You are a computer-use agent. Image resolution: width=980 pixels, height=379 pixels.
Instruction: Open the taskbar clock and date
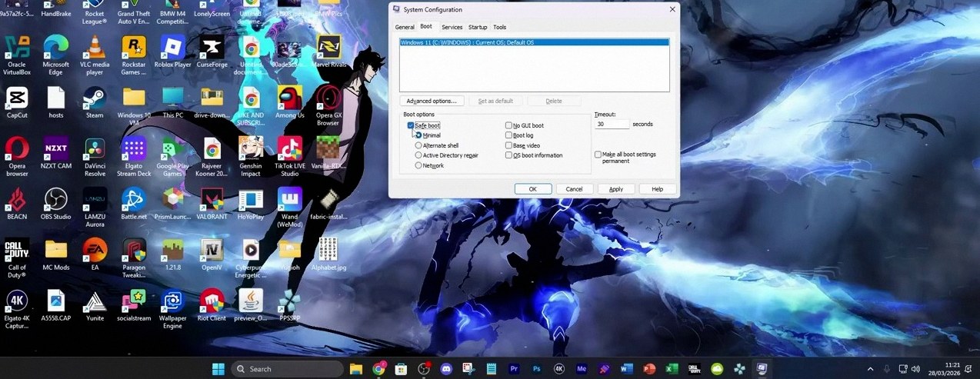coord(945,369)
